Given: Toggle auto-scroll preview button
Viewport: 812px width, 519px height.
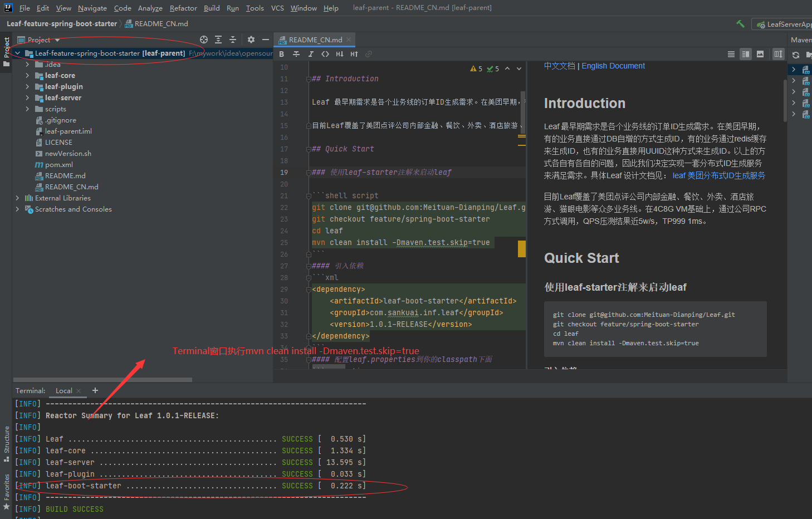Looking at the screenshot, I should (x=778, y=54).
